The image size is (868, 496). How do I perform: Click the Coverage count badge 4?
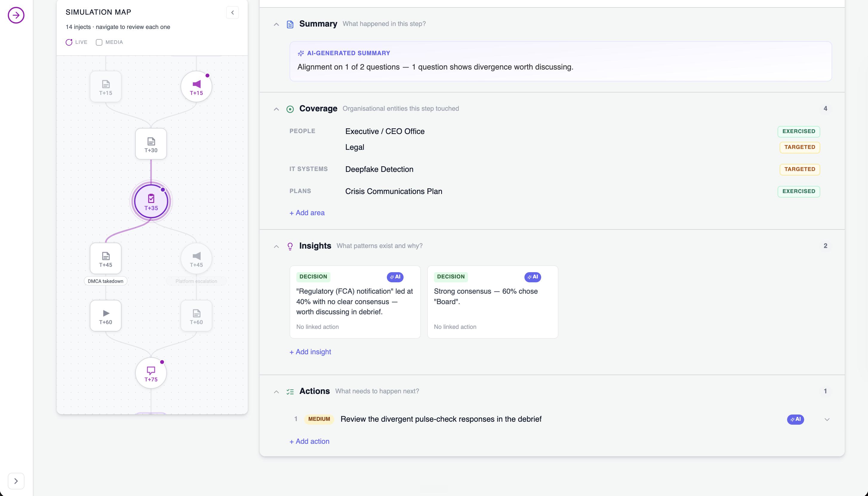825,108
